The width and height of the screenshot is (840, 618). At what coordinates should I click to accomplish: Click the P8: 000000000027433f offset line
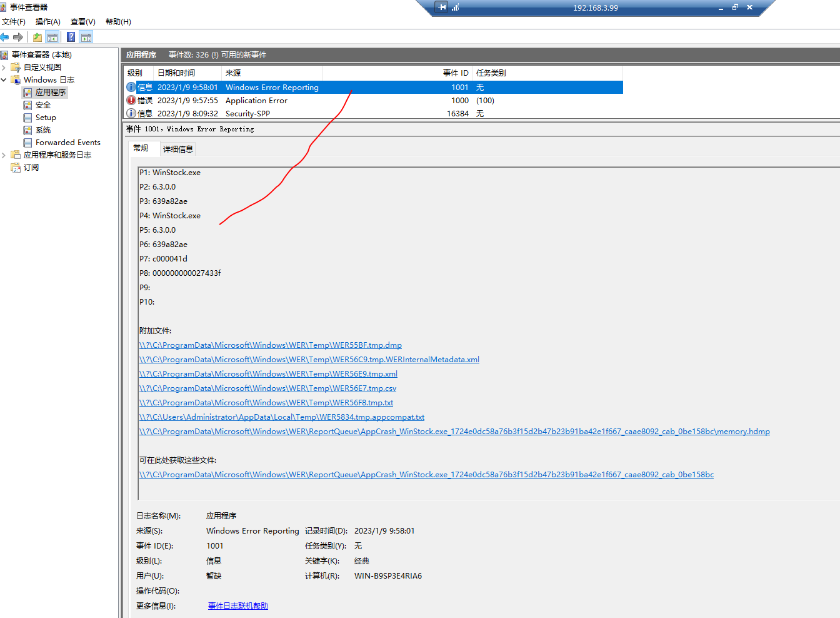(x=180, y=273)
